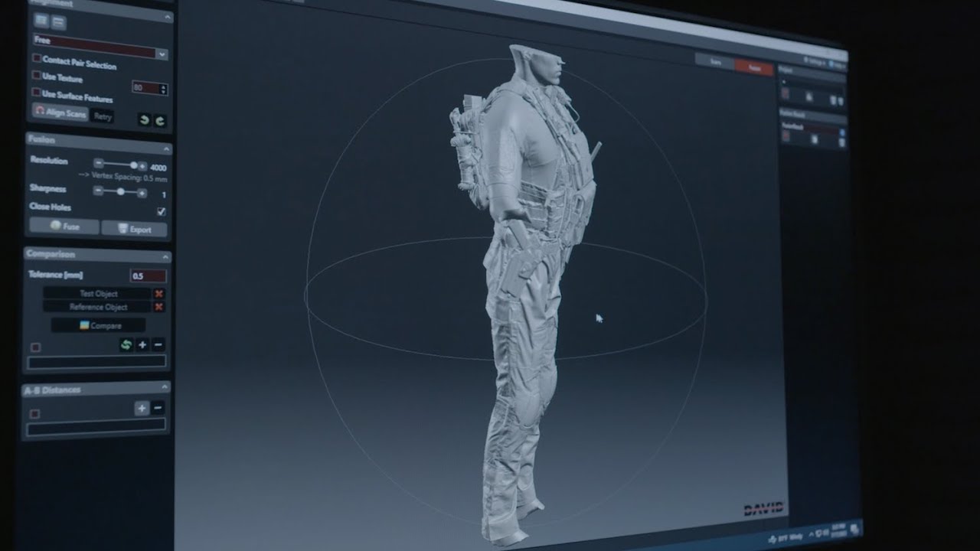Click the Export button

pyautogui.click(x=135, y=229)
